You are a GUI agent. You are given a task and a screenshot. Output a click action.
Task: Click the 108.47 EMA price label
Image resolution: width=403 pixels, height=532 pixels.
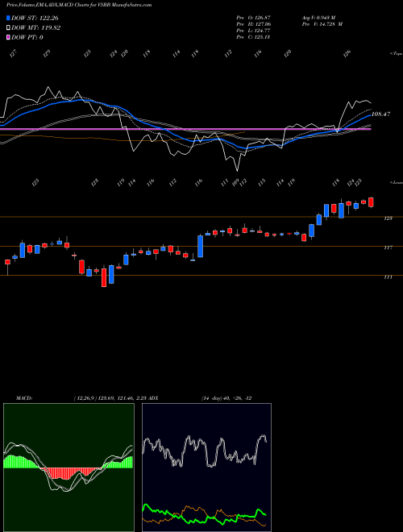click(x=381, y=114)
